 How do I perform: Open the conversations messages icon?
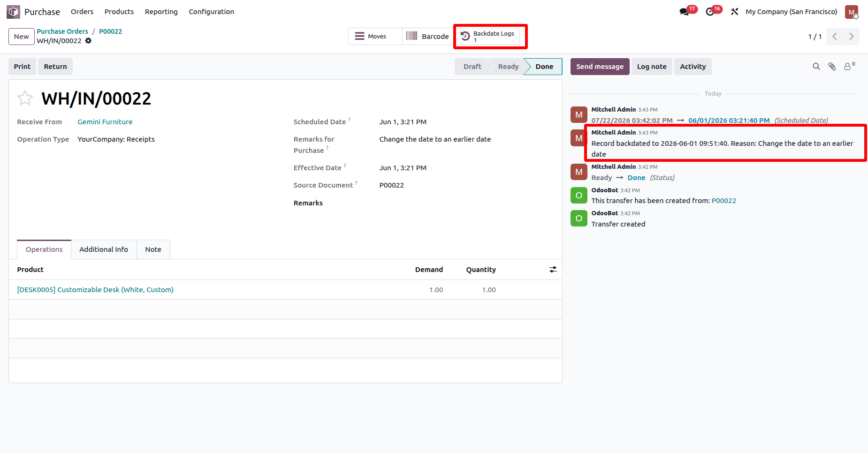685,12
